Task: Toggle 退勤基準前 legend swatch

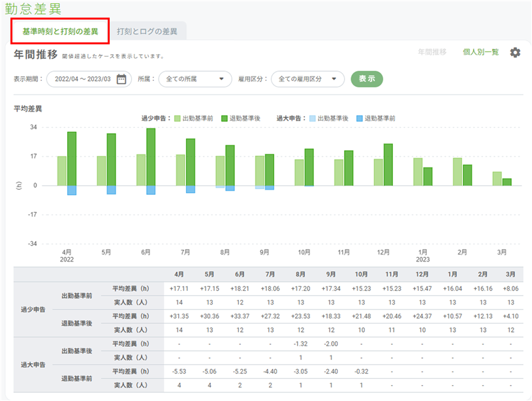Action: (x=359, y=118)
